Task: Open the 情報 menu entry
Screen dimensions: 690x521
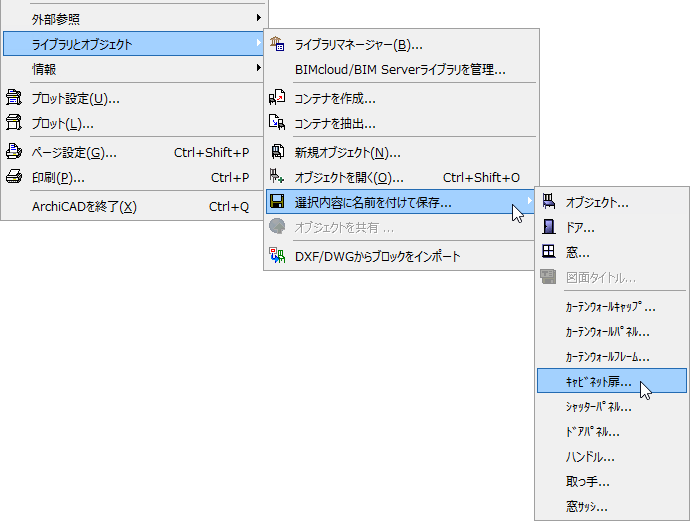Action: (134, 69)
